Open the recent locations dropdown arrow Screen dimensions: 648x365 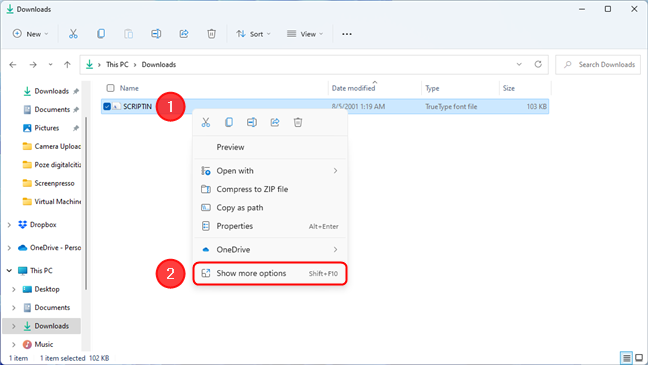click(50, 64)
